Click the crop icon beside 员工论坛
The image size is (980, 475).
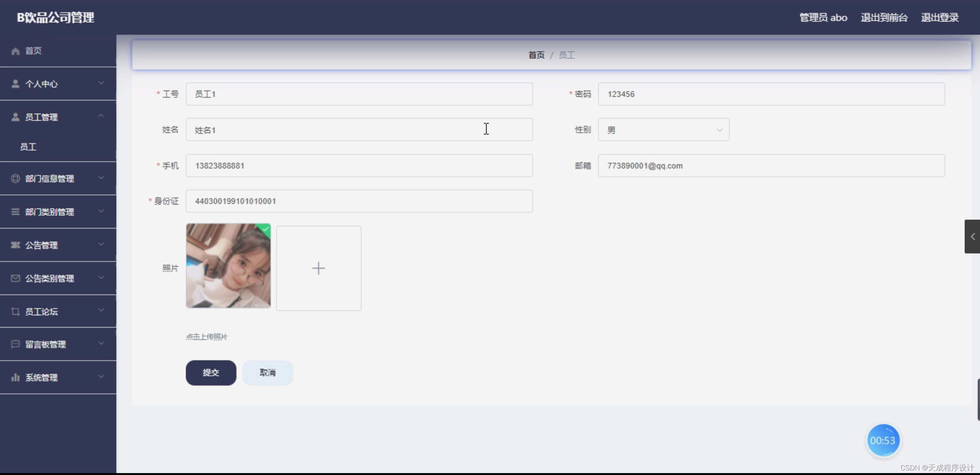click(15, 311)
